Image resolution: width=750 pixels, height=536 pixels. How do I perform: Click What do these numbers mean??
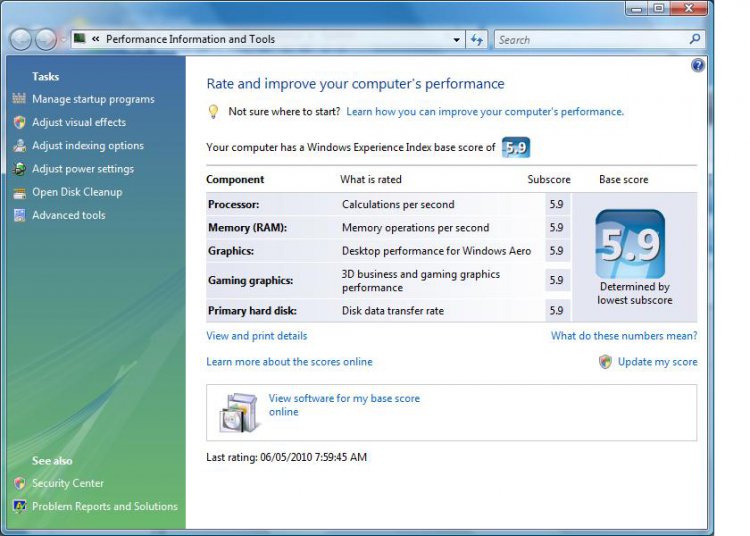click(624, 336)
